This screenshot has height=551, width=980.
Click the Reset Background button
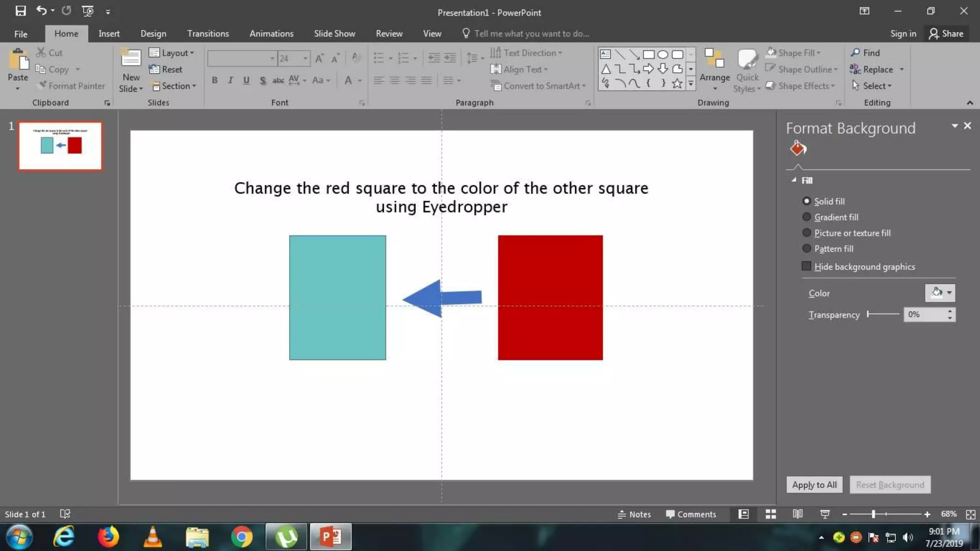(x=890, y=485)
